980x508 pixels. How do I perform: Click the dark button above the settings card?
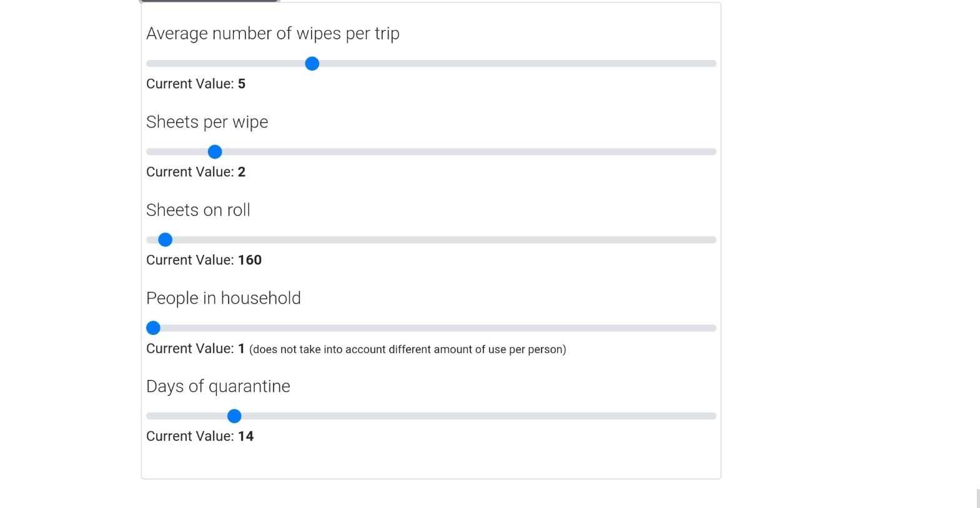click(209, 1)
